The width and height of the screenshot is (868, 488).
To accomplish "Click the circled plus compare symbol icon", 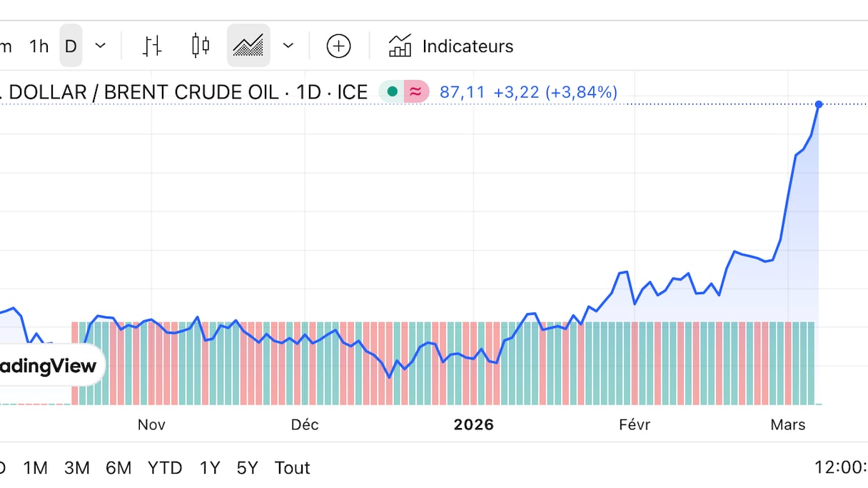I will pos(338,46).
